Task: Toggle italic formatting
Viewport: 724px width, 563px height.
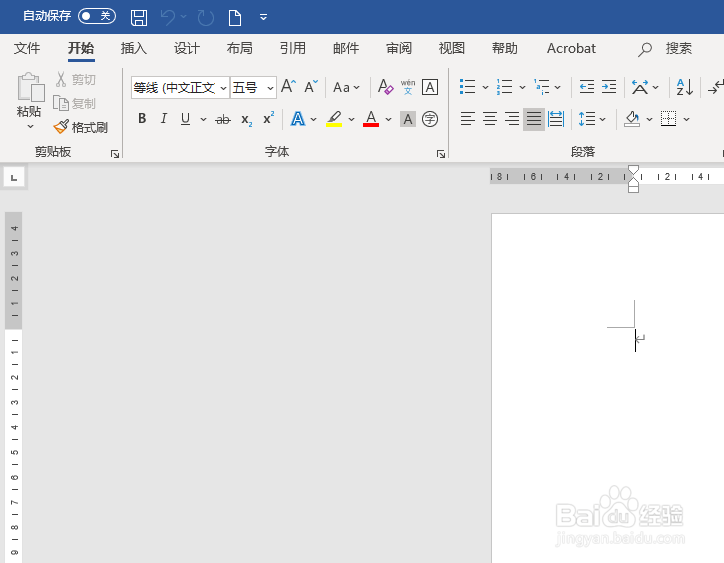Action: click(x=163, y=119)
